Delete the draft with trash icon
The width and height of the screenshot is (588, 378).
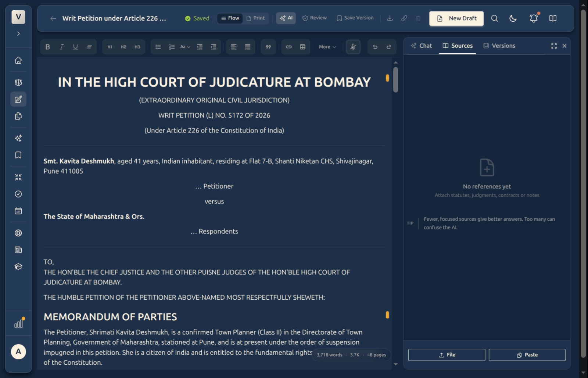coord(418,18)
